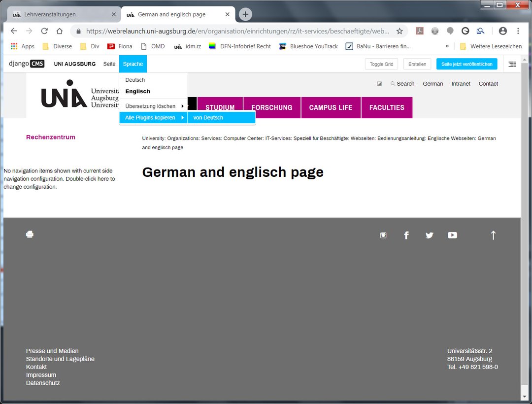Click the IT-Services breadcrumb
The height and width of the screenshot is (404, 532).
(278, 138)
